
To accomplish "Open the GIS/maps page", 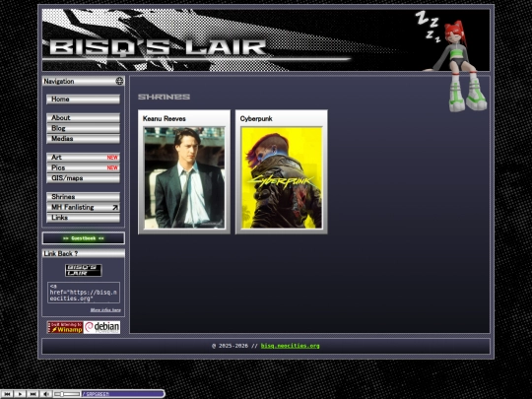I will 83,178.
